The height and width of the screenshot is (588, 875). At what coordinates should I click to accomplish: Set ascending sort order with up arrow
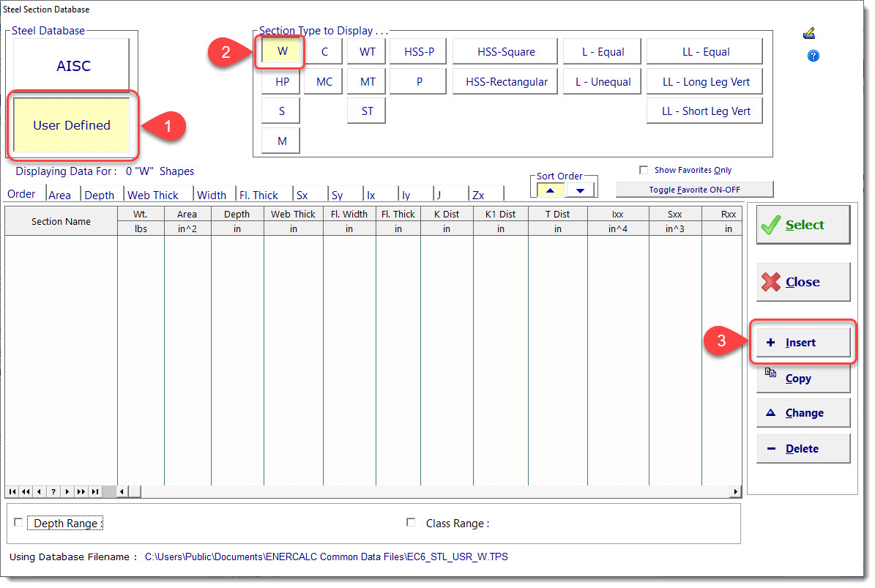point(549,189)
